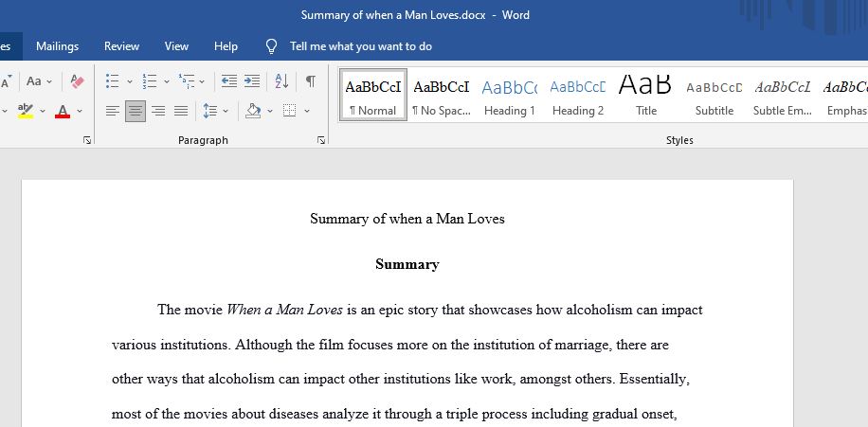This screenshot has width=868, height=427.
Task: Apply the Title style
Action: click(x=646, y=95)
